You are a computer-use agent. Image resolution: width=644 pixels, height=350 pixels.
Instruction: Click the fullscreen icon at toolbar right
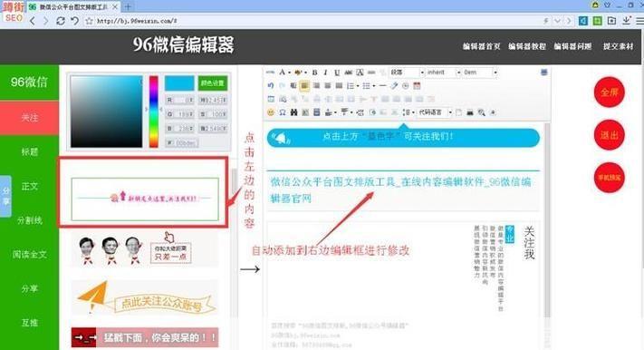[x=543, y=73]
